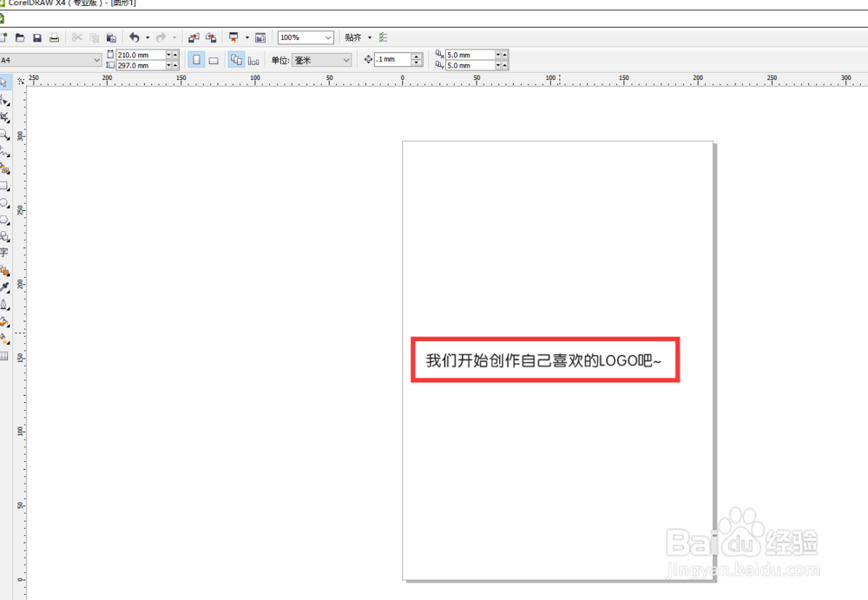The height and width of the screenshot is (600, 868).
Task: Click the Export icon on the toolbar
Action: pyautogui.click(x=211, y=37)
